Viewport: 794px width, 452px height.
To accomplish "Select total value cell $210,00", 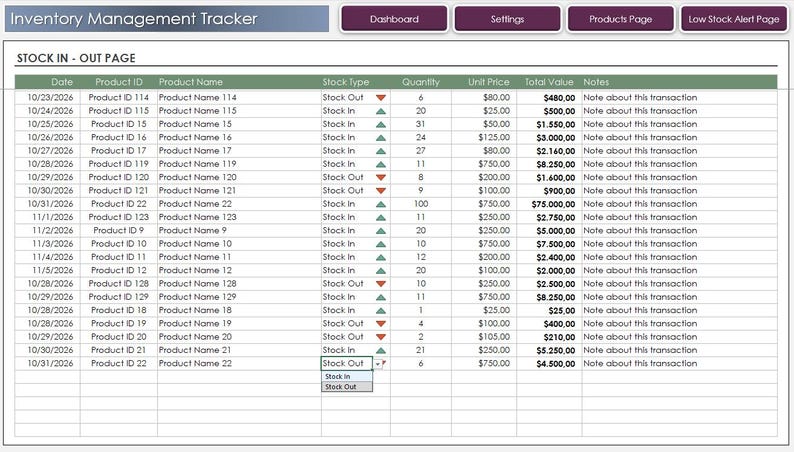I will click(549, 337).
